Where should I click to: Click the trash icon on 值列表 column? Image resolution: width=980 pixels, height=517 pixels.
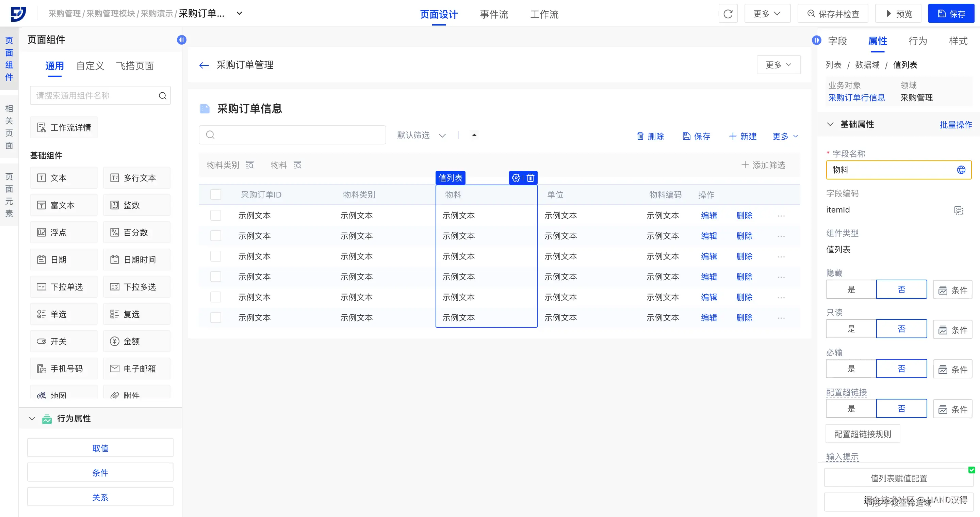pos(531,178)
